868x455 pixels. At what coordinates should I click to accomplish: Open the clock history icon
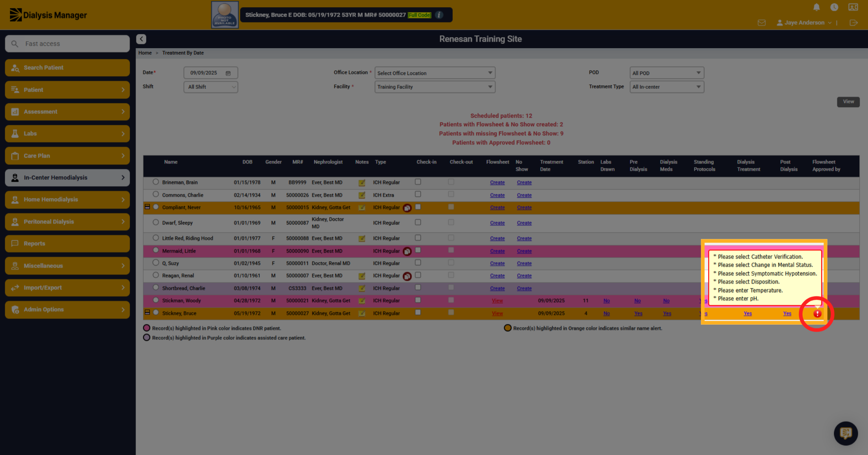coord(834,7)
